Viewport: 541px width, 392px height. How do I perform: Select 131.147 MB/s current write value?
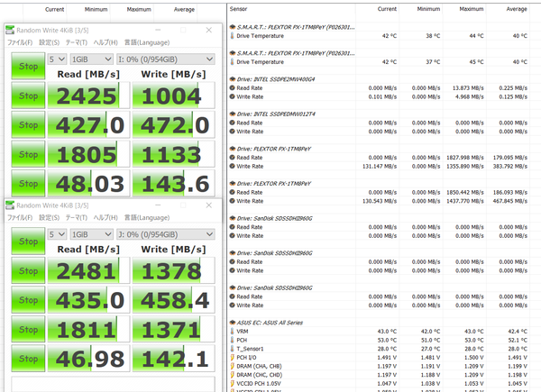click(x=380, y=166)
